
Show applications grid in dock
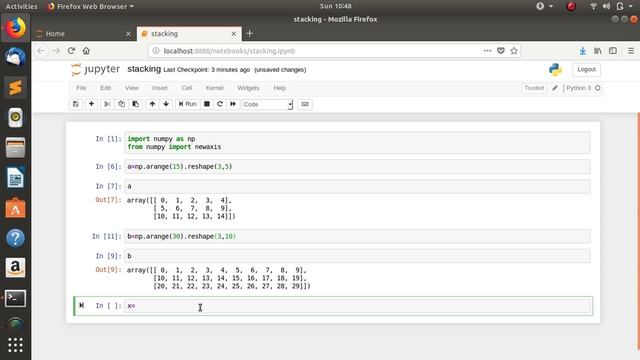16,345
